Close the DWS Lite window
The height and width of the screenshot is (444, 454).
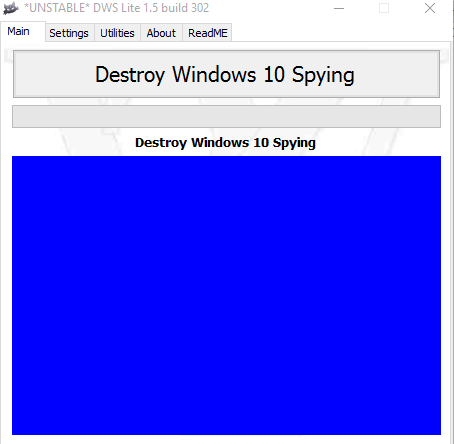point(430,8)
